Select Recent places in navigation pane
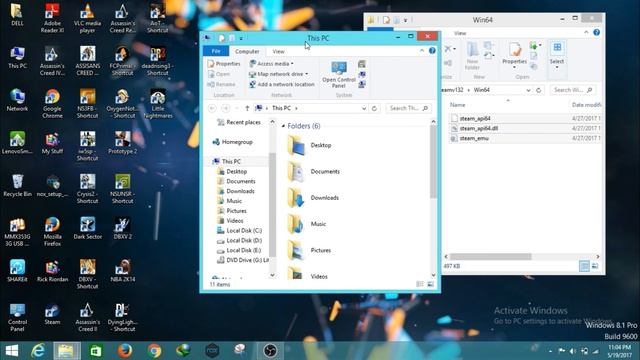Image resolution: width=640 pixels, height=360 pixels. (x=239, y=122)
